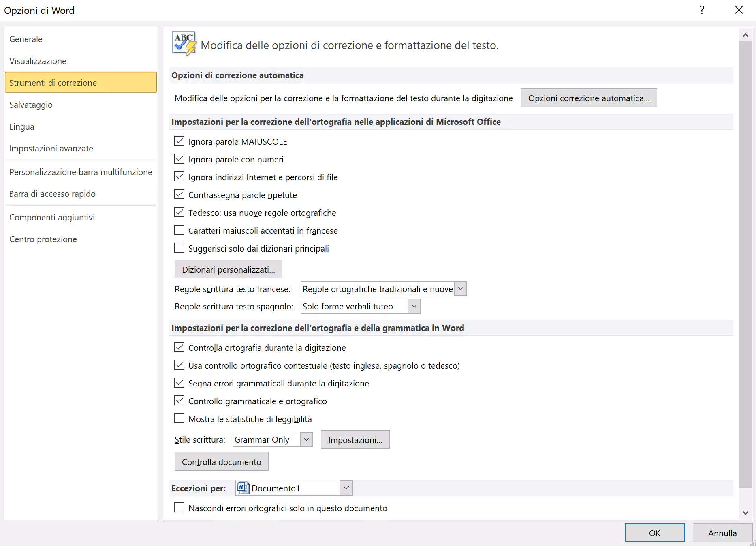
Task: Toggle Usa controllo ortografico contestuale checkbox
Action: click(179, 365)
